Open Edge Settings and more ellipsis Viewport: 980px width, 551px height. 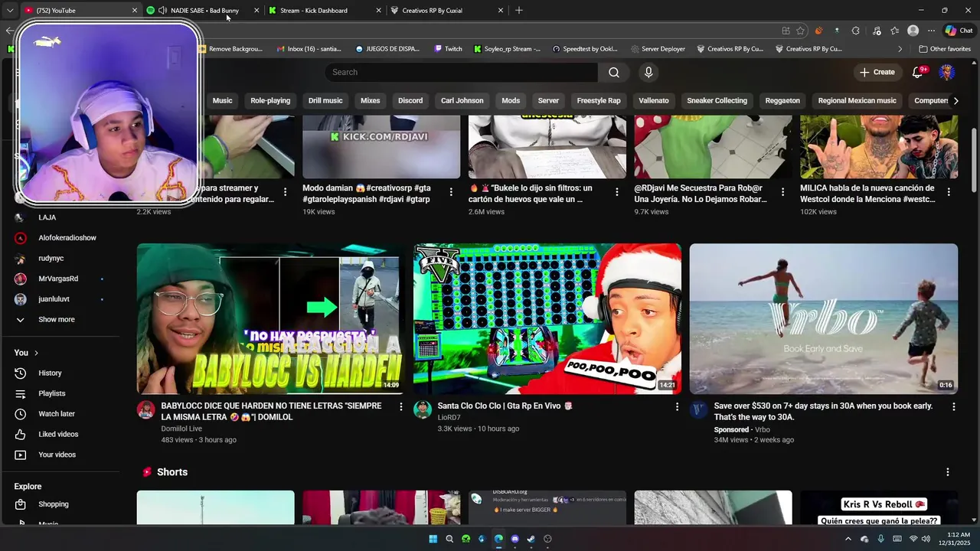click(x=931, y=31)
